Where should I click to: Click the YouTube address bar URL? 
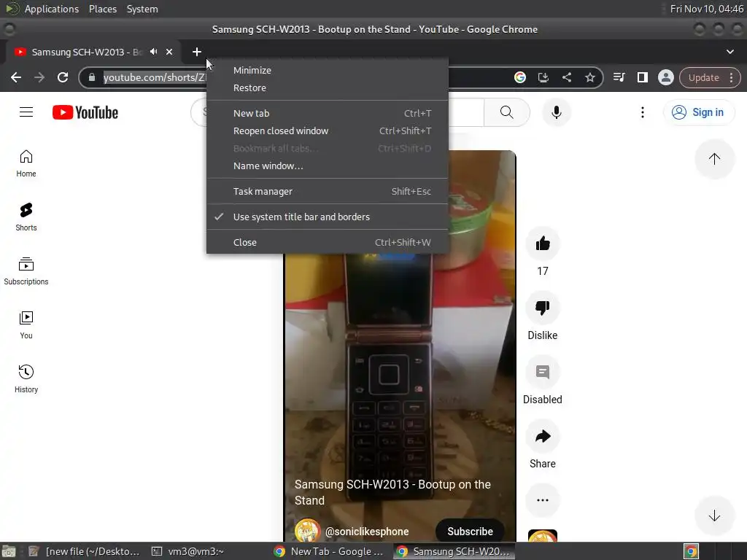(155, 77)
